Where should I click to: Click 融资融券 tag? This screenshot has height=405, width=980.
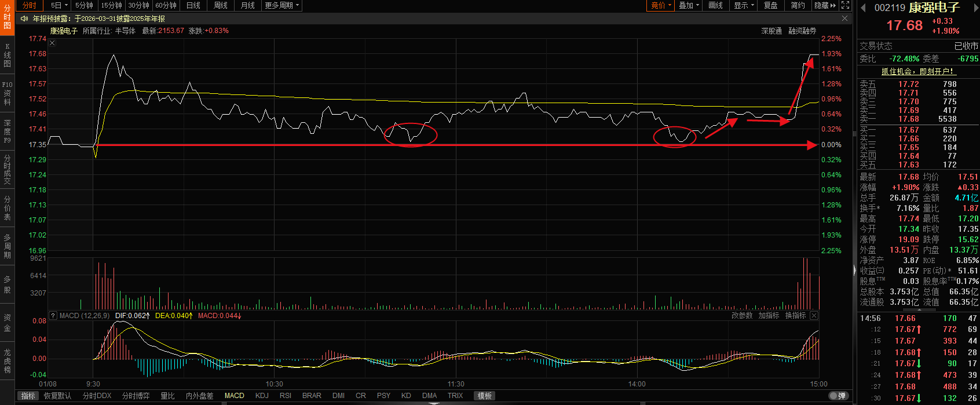click(802, 31)
